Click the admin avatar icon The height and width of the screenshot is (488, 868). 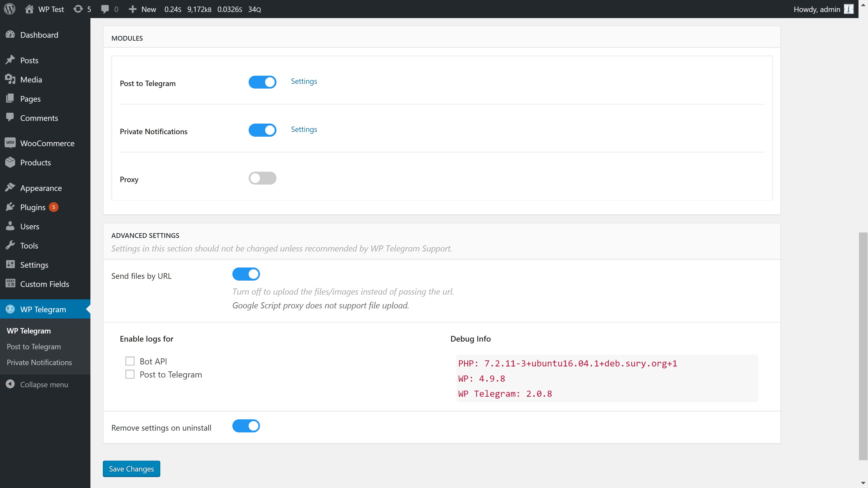point(849,9)
